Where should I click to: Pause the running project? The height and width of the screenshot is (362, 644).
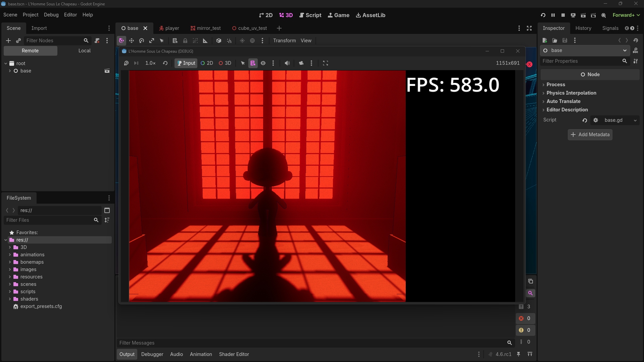coord(553,15)
